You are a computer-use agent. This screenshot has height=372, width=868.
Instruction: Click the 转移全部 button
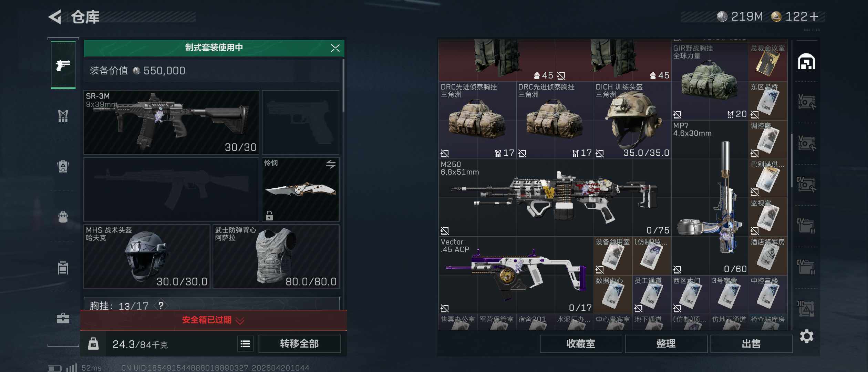(x=299, y=344)
